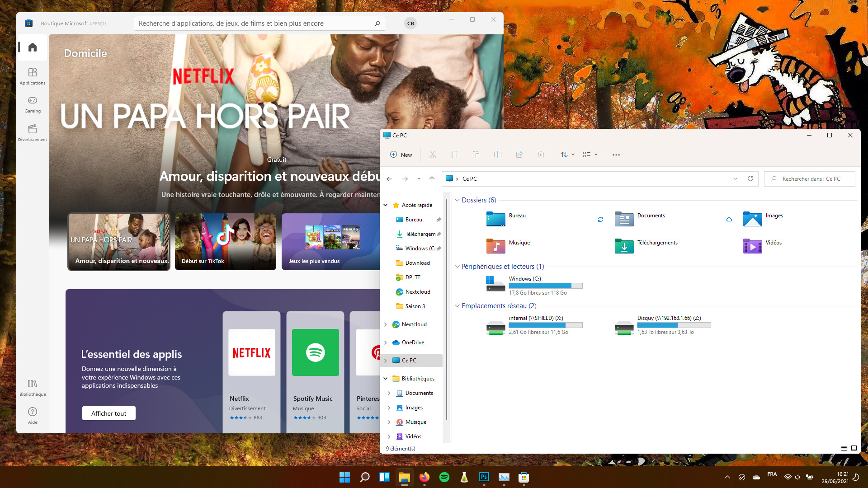Expand OneDrive in navigation pane
Image resolution: width=868 pixels, height=488 pixels.
point(386,343)
